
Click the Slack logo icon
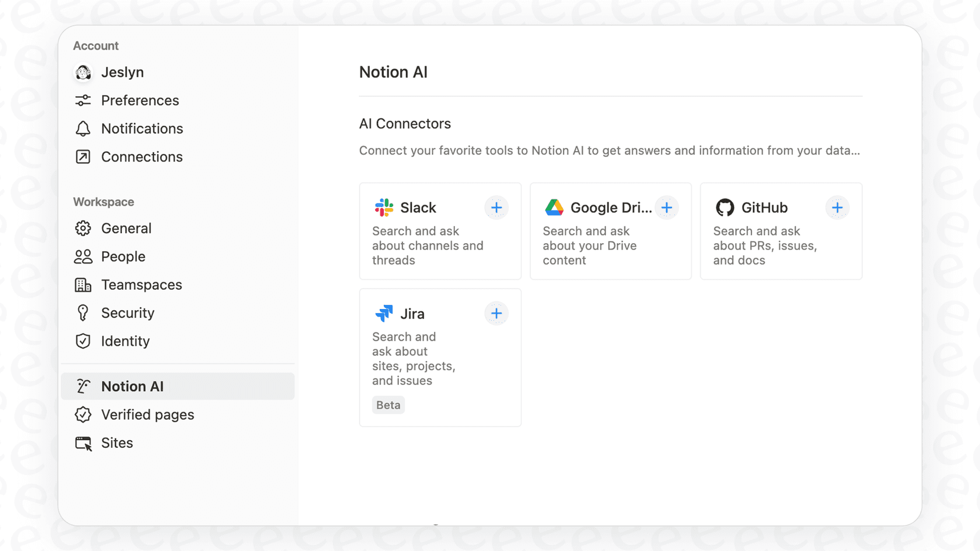(x=383, y=208)
